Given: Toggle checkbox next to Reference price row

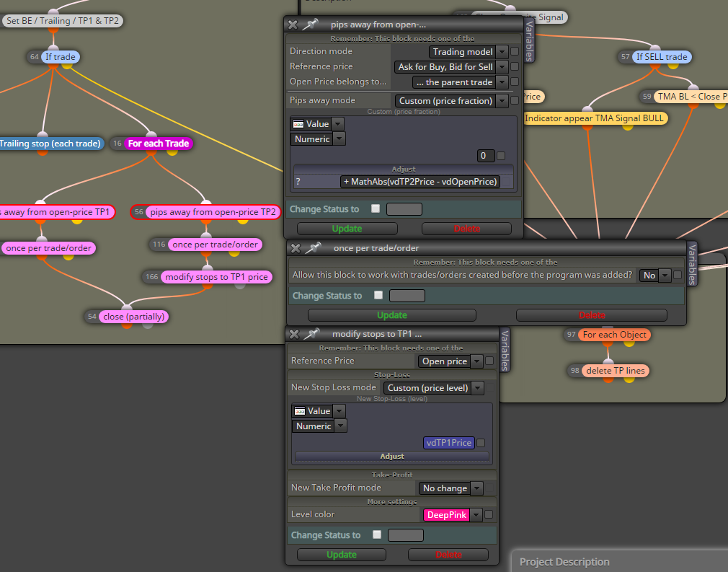Looking at the screenshot, I should [515, 66].
